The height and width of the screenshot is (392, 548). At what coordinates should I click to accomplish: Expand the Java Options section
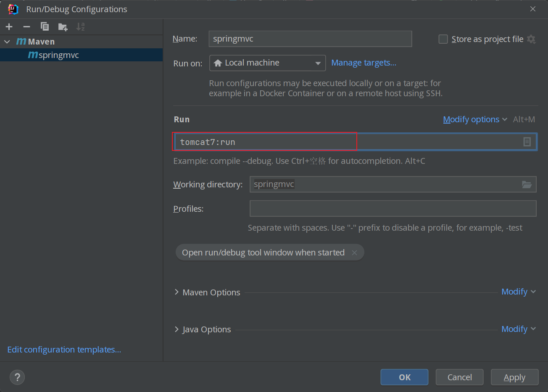177,329
